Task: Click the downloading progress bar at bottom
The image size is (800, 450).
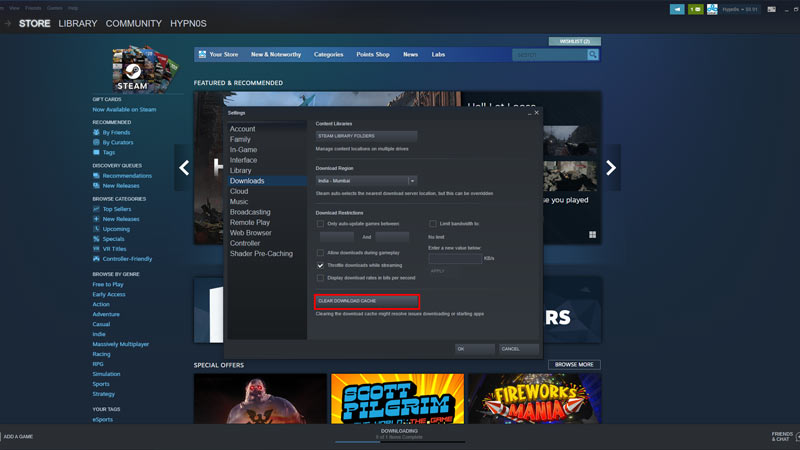Action: (399, 442)
